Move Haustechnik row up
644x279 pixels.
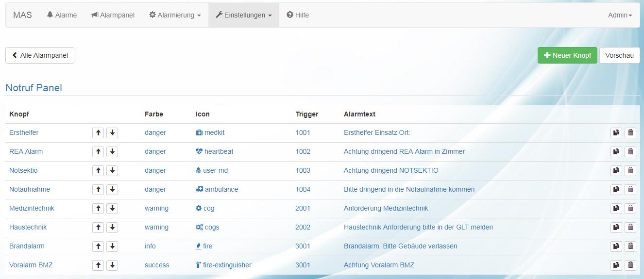[98, 228]
